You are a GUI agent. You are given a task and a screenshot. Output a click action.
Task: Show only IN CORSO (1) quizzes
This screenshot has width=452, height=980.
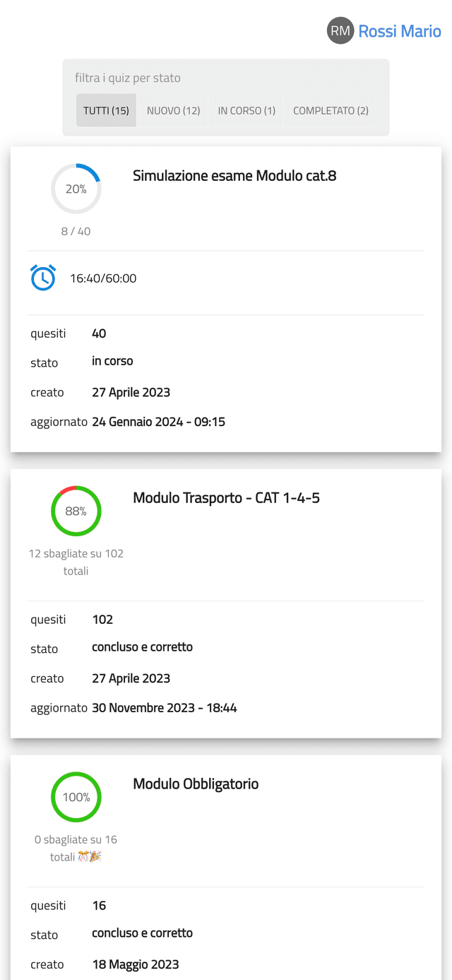point(246,110)
